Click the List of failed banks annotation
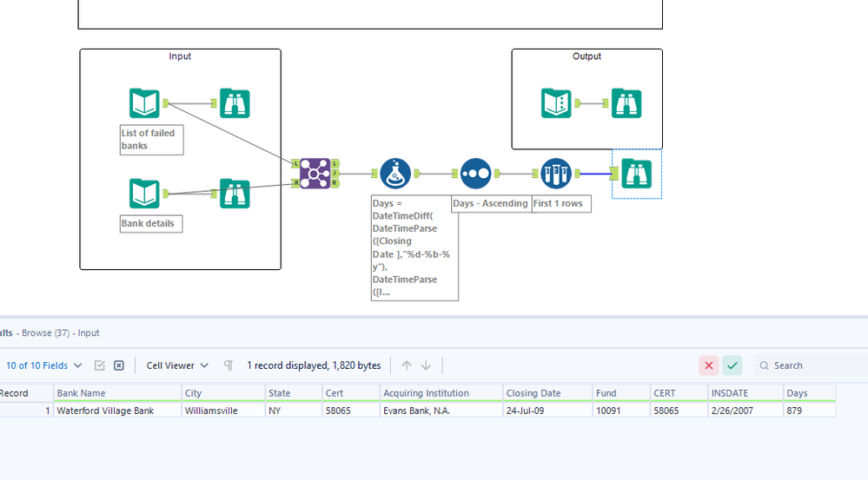 click(152, 140)
